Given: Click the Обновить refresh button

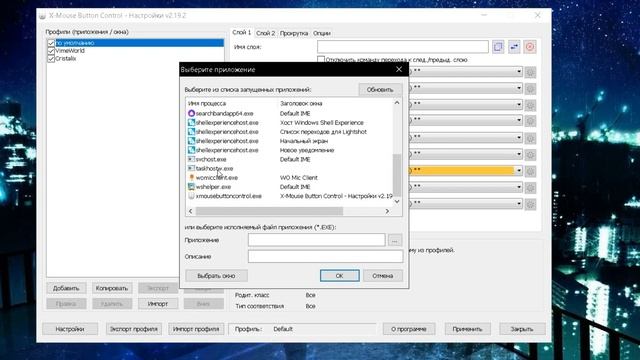Looking at the screenshot, I should coord(380,89).
